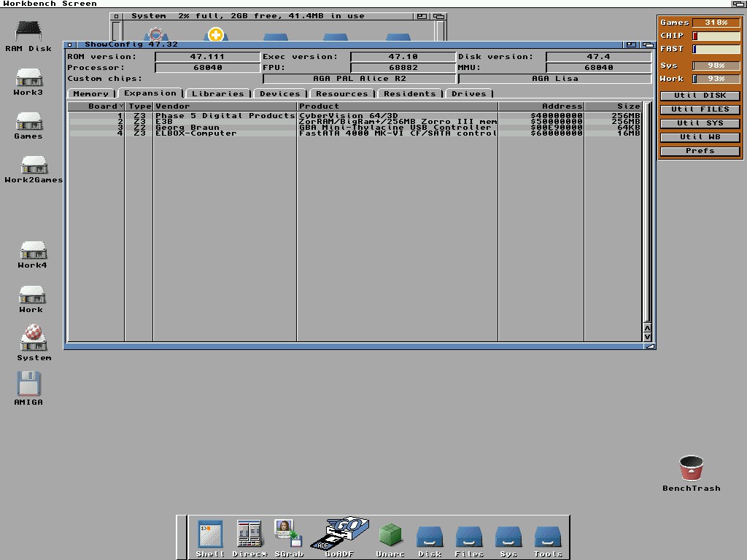Open Prefs from the side panel
747x560 pixels.
[700, 151]
